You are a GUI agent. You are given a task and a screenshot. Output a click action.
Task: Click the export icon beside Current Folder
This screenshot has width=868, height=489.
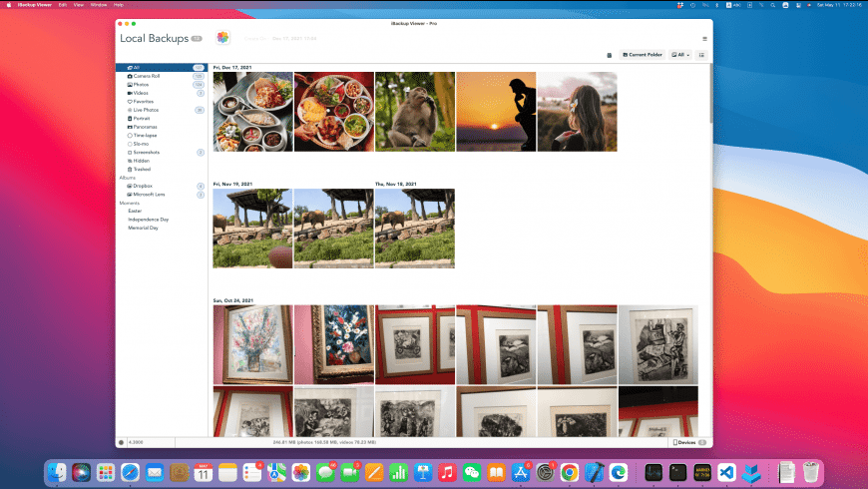609,55
